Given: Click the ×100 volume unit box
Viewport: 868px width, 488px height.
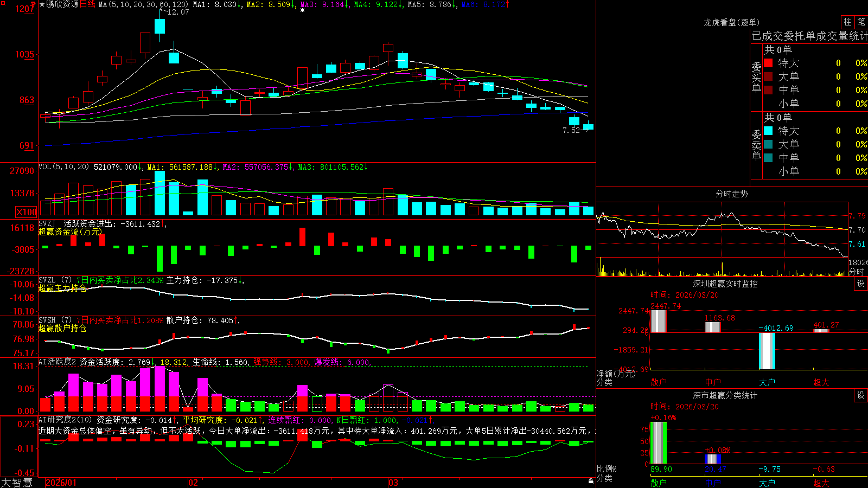Looking at the screenshot, I should click(27, 212).
